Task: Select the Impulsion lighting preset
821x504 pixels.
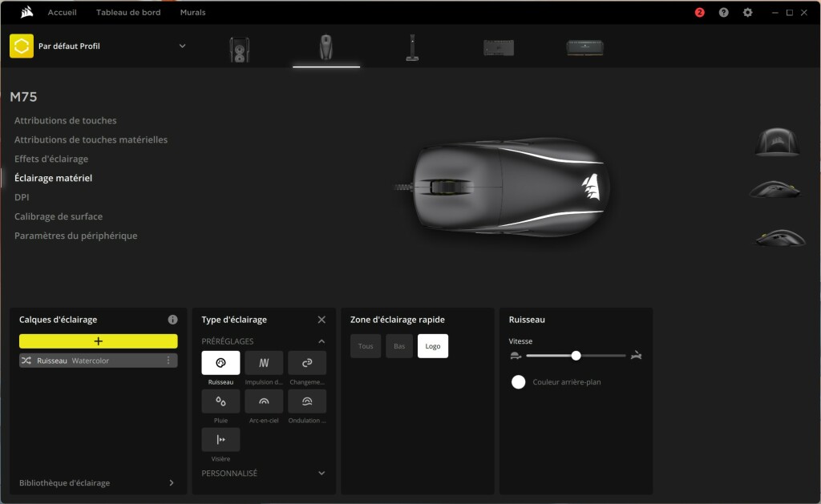Action: coord(263,362)
